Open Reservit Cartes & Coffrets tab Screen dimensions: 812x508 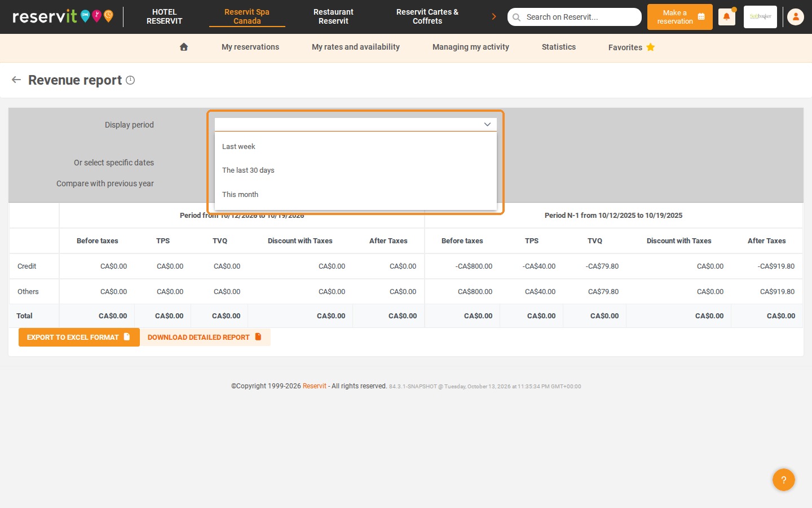click(x=427, y=16)
